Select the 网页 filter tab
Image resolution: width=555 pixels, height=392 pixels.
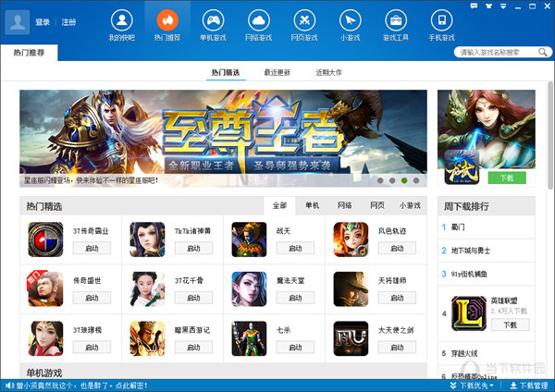(377, 205)
